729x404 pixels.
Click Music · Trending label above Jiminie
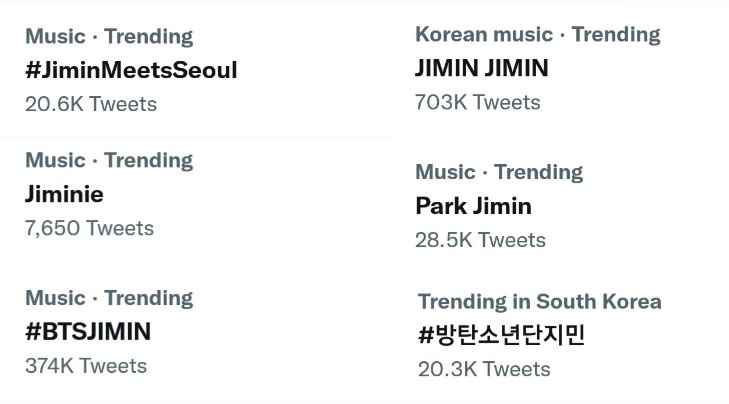pyautogui.click(x=109, y=160)
